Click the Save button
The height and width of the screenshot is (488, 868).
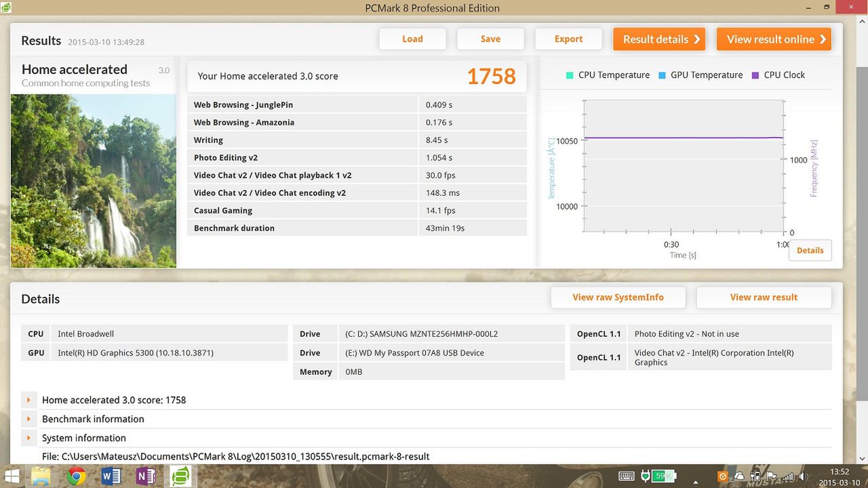pos(490,39)
